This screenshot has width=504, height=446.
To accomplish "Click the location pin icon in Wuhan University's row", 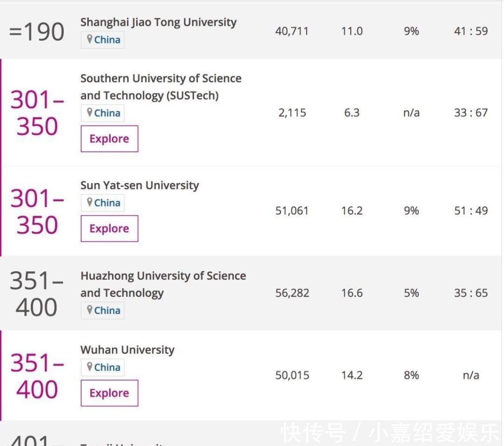I will (89, 367).
